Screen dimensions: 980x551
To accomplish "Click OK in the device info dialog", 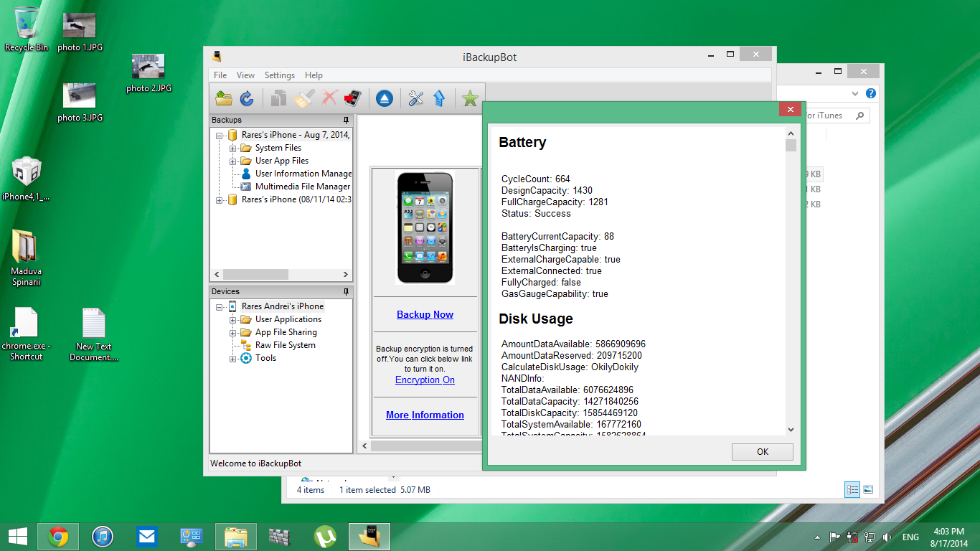I will [763, 451].
